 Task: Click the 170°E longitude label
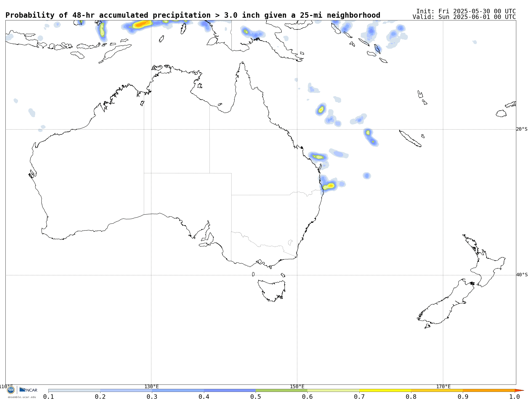click(x=443, y=387)
